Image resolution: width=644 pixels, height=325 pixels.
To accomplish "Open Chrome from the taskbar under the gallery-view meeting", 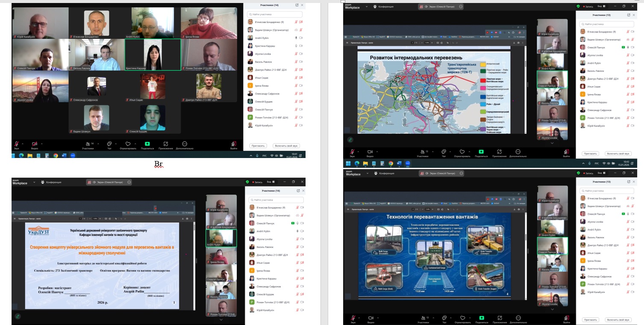I will click(x=56, y=156).
